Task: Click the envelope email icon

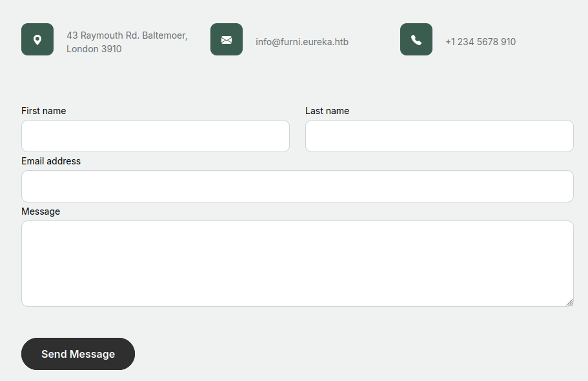Action: coord(227,40)
